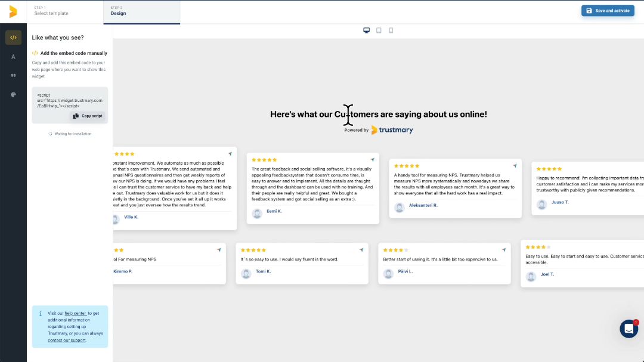Open the typography panel icon in the sidebar
Screen dimensions: 644x362
click(x=13, y=57)
